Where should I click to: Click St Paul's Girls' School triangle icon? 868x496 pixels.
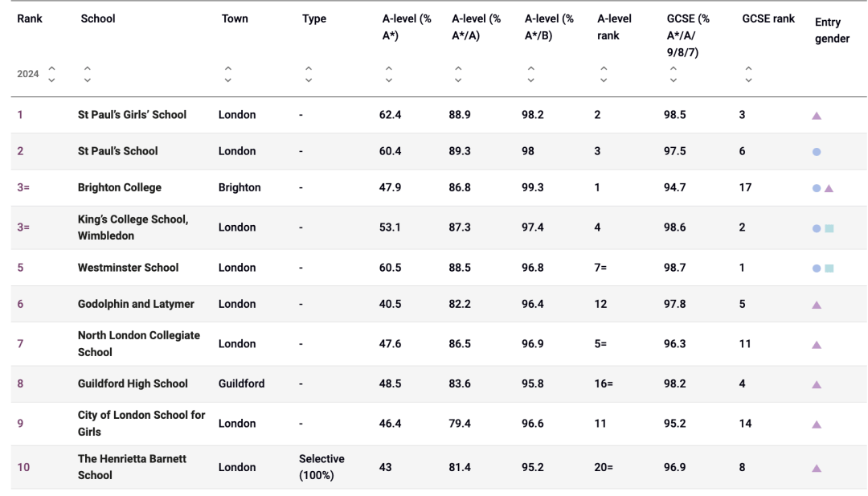(817, 116)
